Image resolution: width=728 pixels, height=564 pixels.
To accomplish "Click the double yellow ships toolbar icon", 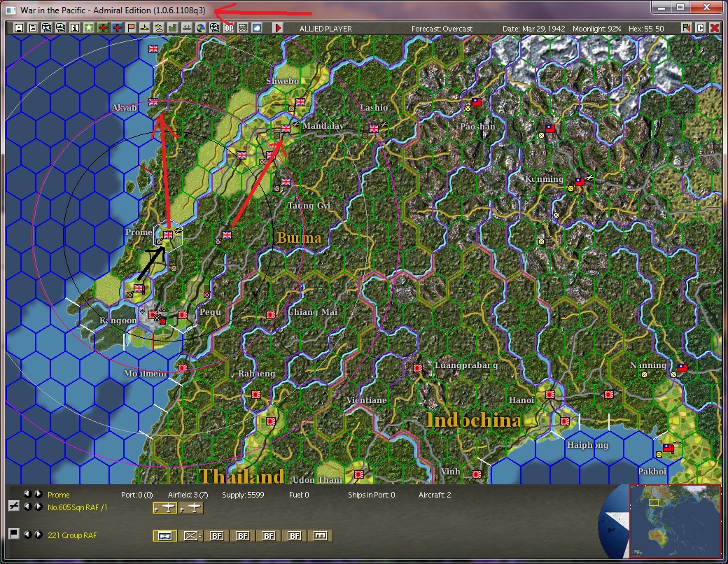I will 159,28.
